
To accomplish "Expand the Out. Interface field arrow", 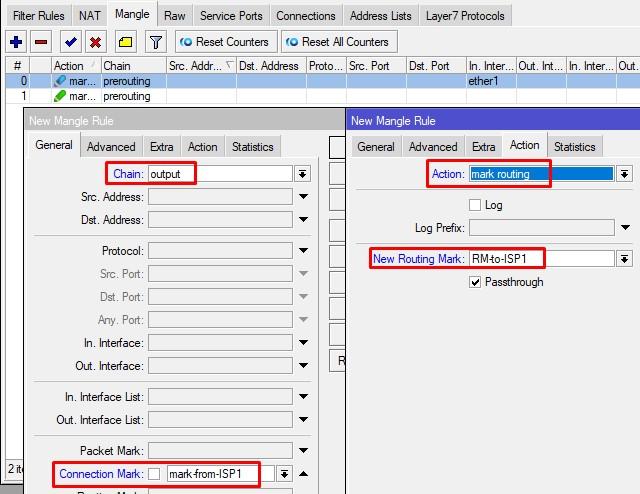I will [303, 365].
